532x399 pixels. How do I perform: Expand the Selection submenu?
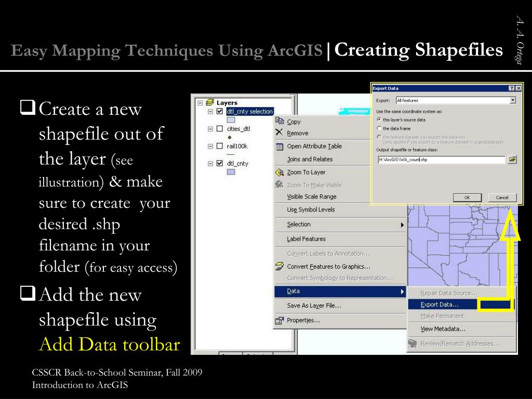(x=340, y=224)
